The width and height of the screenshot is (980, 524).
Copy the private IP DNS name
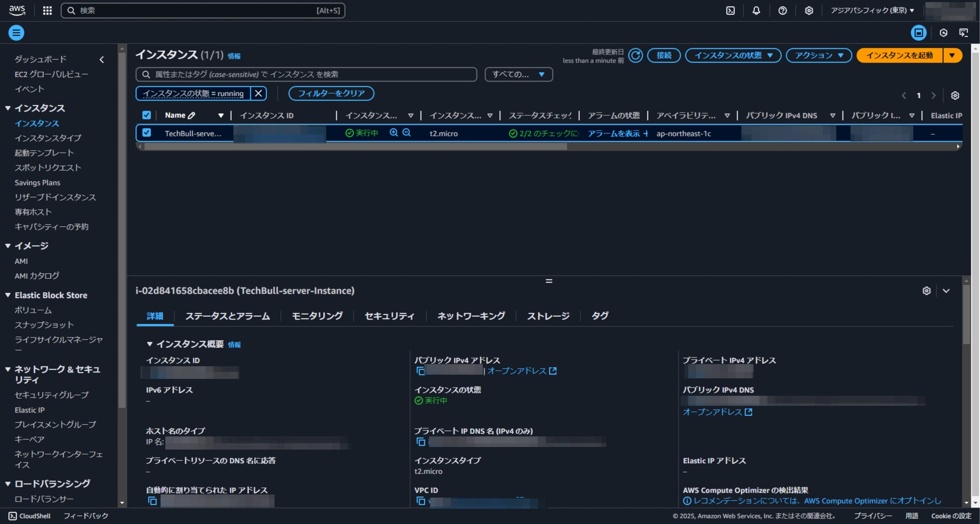[421, 441]
